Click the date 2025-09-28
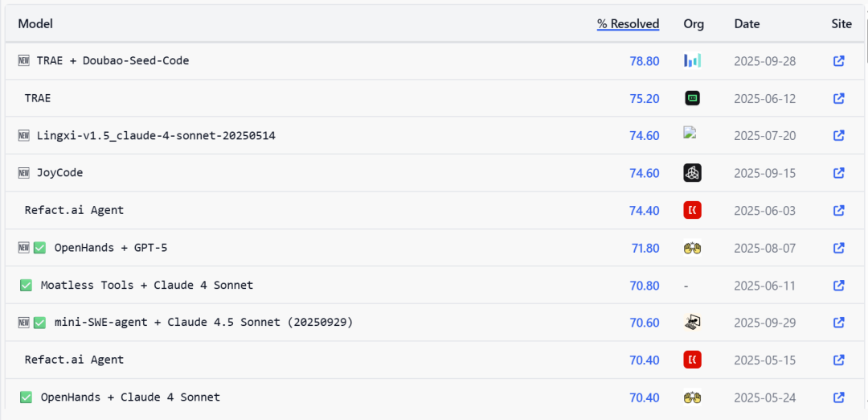868x420 pixels. tap(765, 61)
